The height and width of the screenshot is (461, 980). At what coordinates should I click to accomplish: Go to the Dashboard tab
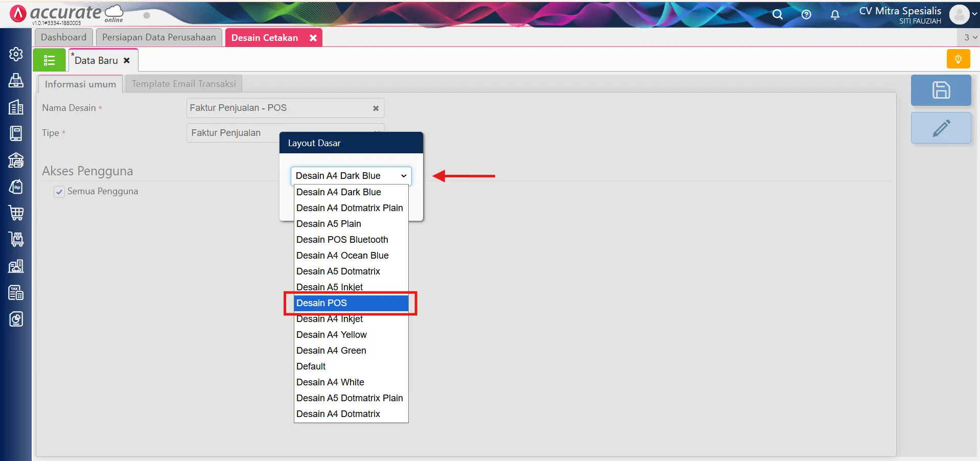[64, 37]
